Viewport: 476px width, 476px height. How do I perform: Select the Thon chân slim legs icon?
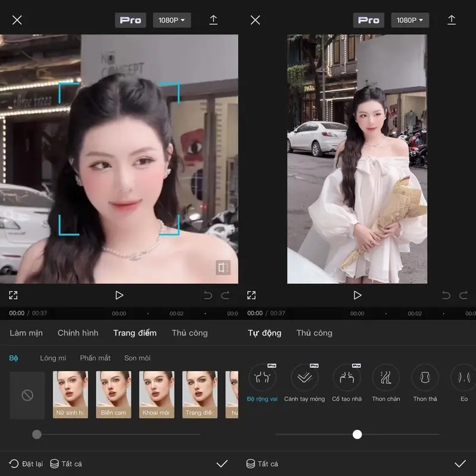pyautogui.click(x=386, y=378)
